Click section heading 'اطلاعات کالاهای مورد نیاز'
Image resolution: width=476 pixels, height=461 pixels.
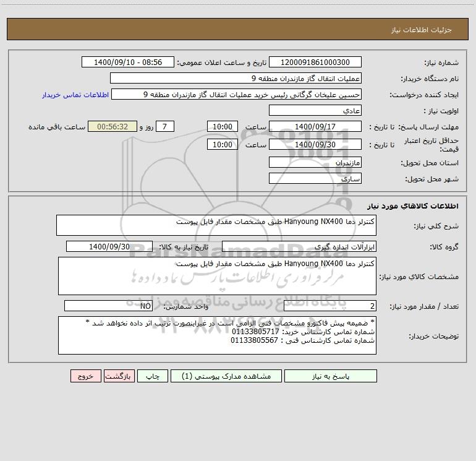pyautogui.click(x=413, y=206)
